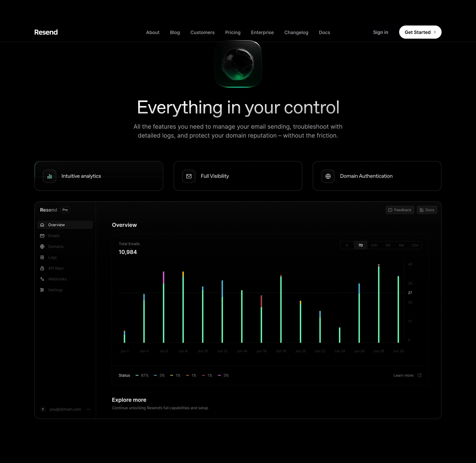This screenshot has width=476, height=463.
Task: Open the Domains sidebar icon
Action: click(42, 247)
